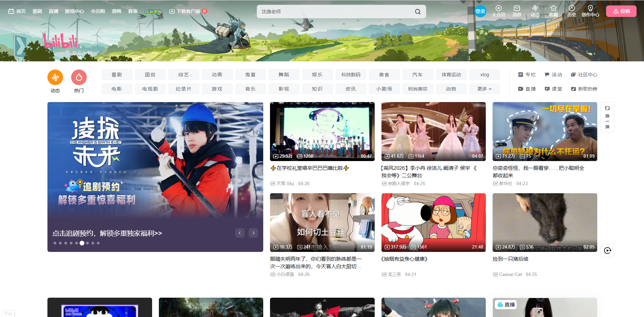The height and width of the screenshot is (317, 644).
Task: Click the search magnifier icon
Action: (x=418, y=12)
